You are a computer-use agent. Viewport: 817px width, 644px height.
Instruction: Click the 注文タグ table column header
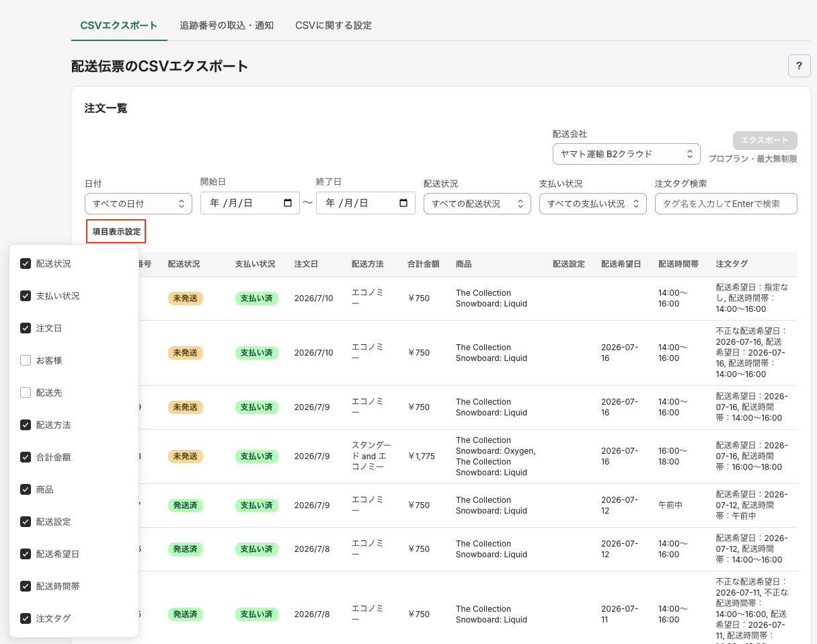pos(732,264)
